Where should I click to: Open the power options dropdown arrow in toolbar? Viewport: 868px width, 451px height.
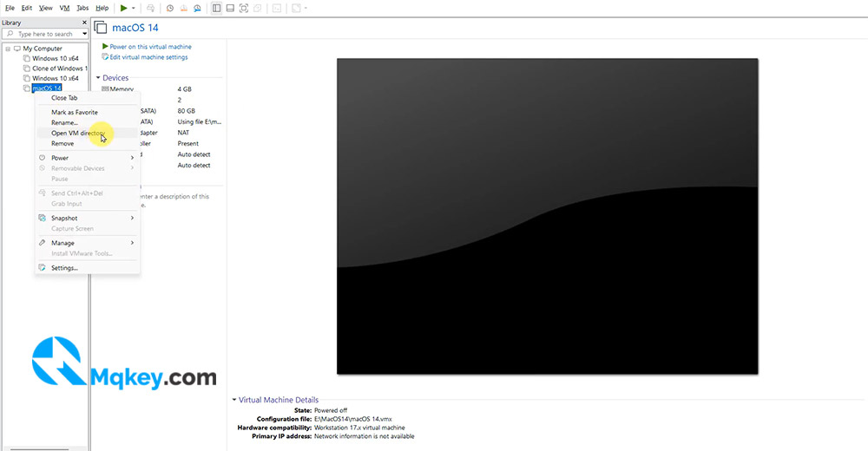(134, 9)
